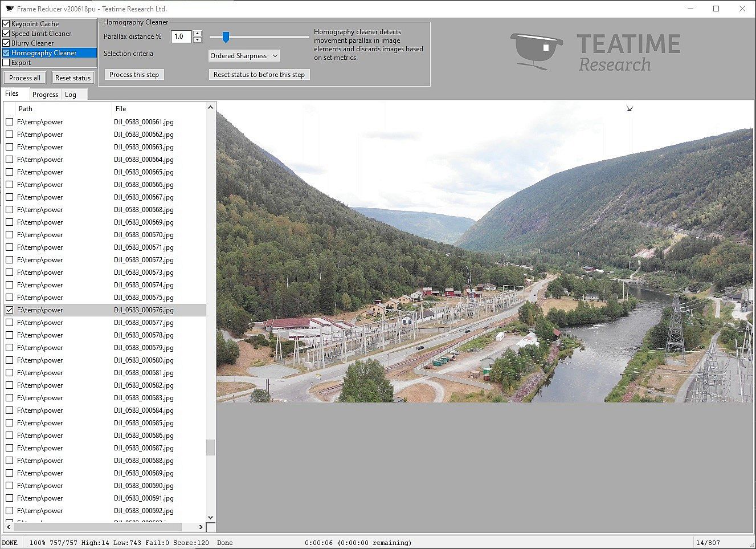Image resolution: width=756 pixels, height=549 pixels.
Task: Click the DONE status text
Action: coord(10,543)
